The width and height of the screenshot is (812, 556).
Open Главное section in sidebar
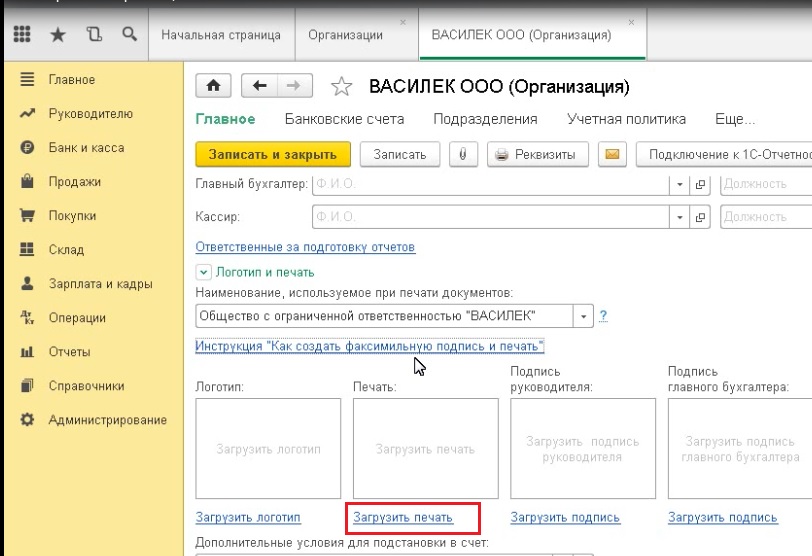click(x=71, y=80)
